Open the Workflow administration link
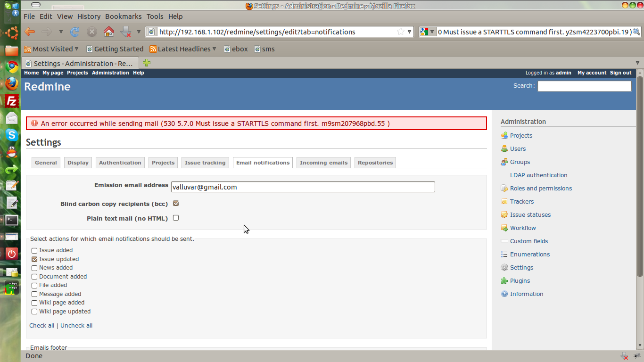 pyautogui.click(x=523, y=228)
